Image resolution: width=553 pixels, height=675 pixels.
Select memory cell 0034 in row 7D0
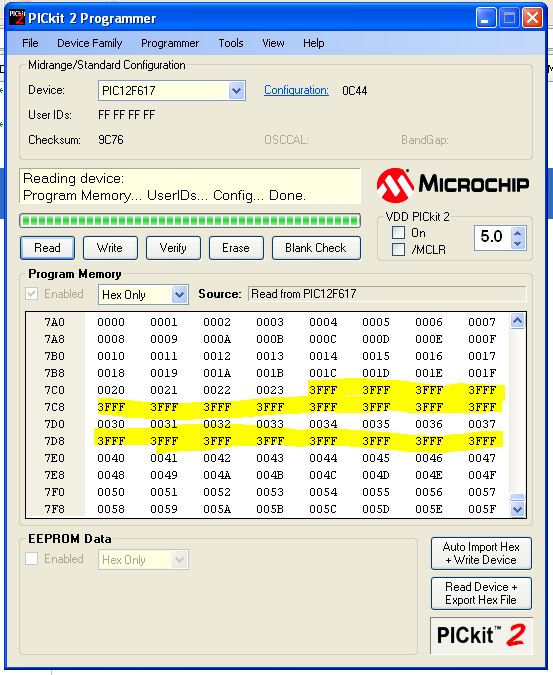click(323, 424)
